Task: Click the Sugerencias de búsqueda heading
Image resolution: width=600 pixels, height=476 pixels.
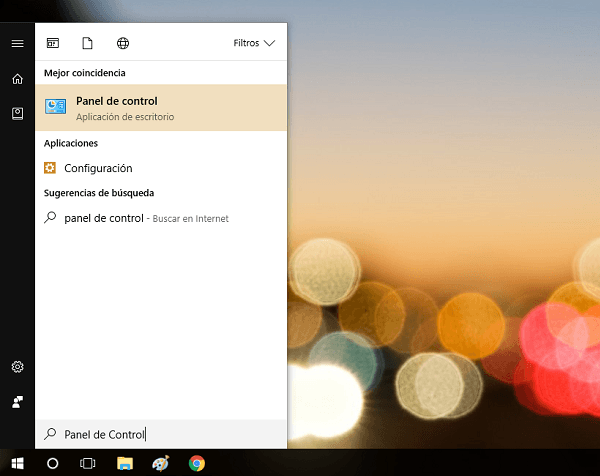Action: point(99,193)
